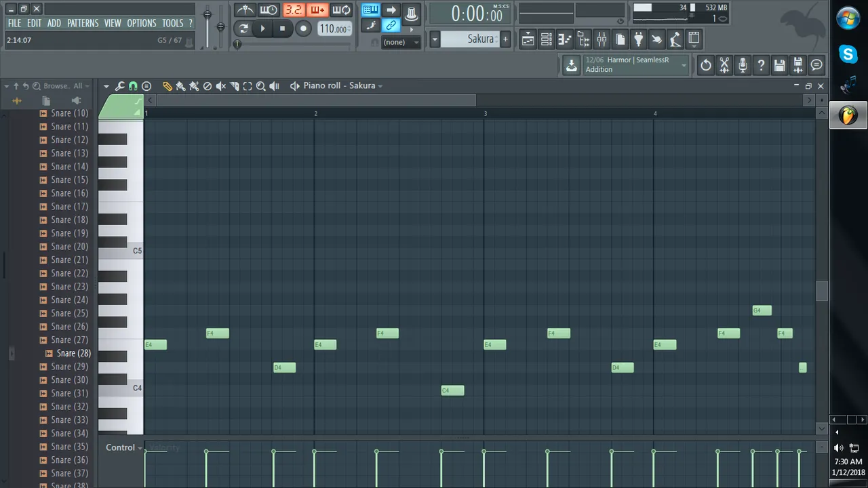Screen dimensions: 868x488
Task: Click the G4 note in piano roll
Action: (x=762, y=310)
